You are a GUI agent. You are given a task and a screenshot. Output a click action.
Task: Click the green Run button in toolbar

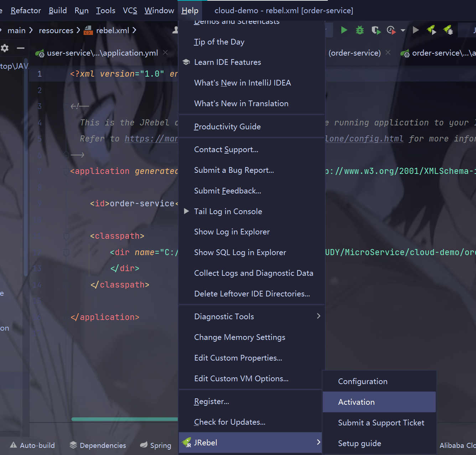(344, 30)
